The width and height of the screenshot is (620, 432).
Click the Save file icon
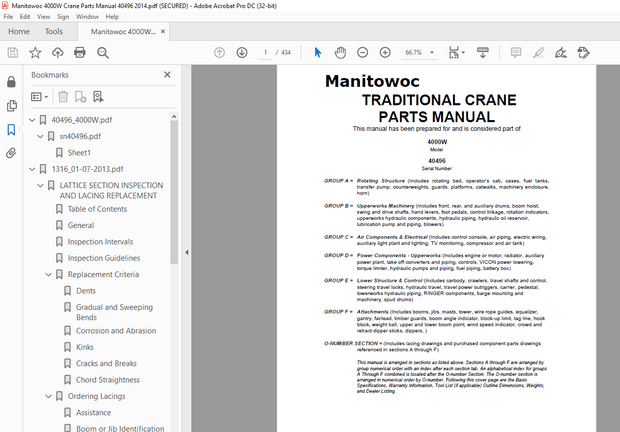pyautogui.click(x=13, y=53)
